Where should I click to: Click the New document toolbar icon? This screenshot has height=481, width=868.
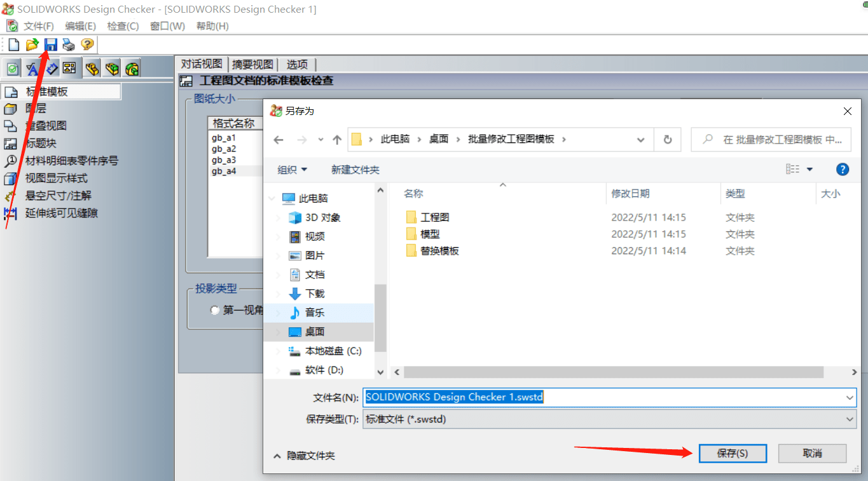[x=13, y=44]
